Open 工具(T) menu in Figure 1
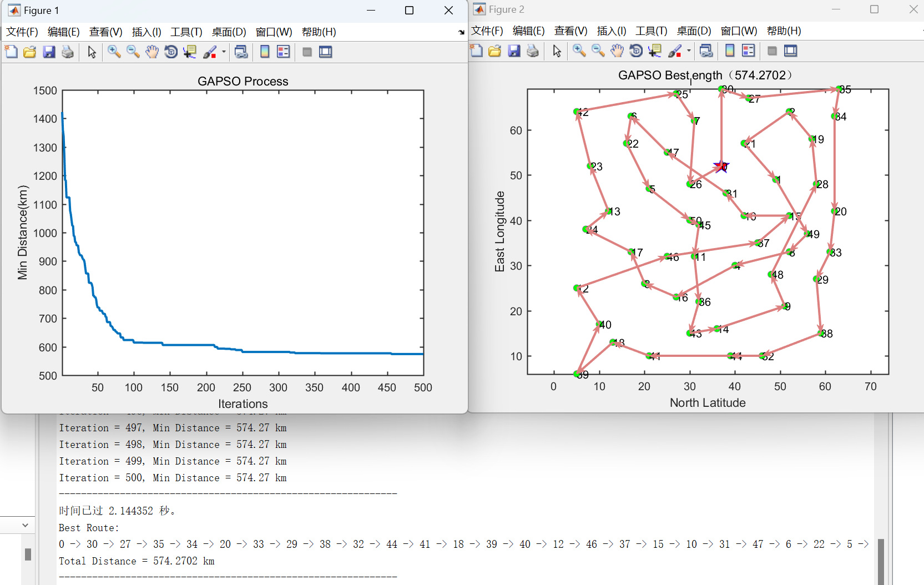 click(186, 32)
